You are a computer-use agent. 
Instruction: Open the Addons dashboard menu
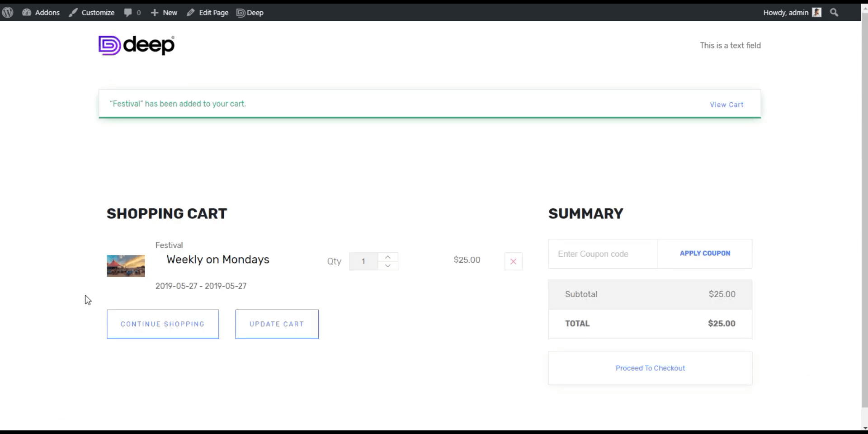[41, 13]
